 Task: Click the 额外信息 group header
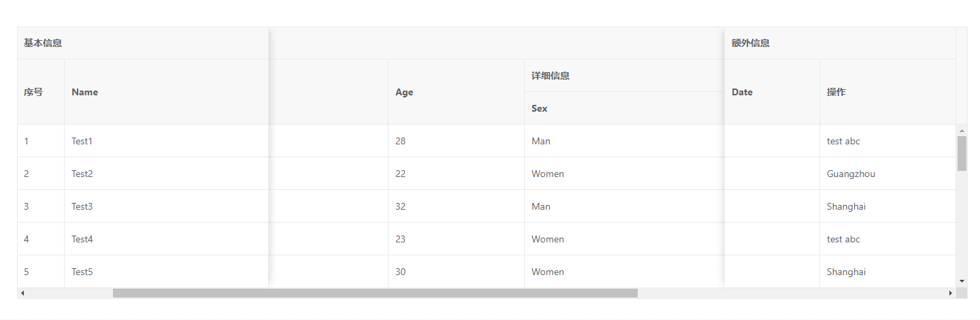pos(751,43)
